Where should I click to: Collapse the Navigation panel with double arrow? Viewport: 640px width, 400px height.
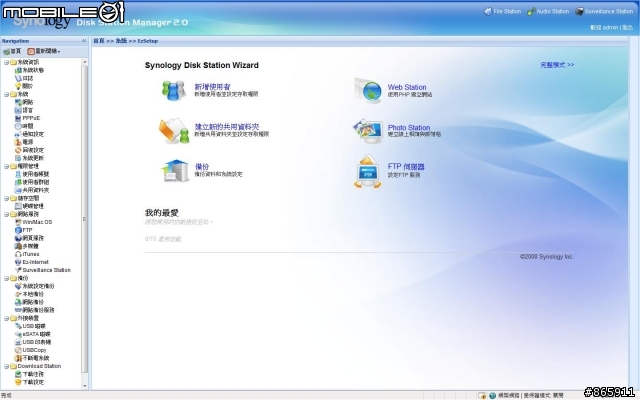tap(84, 41)
